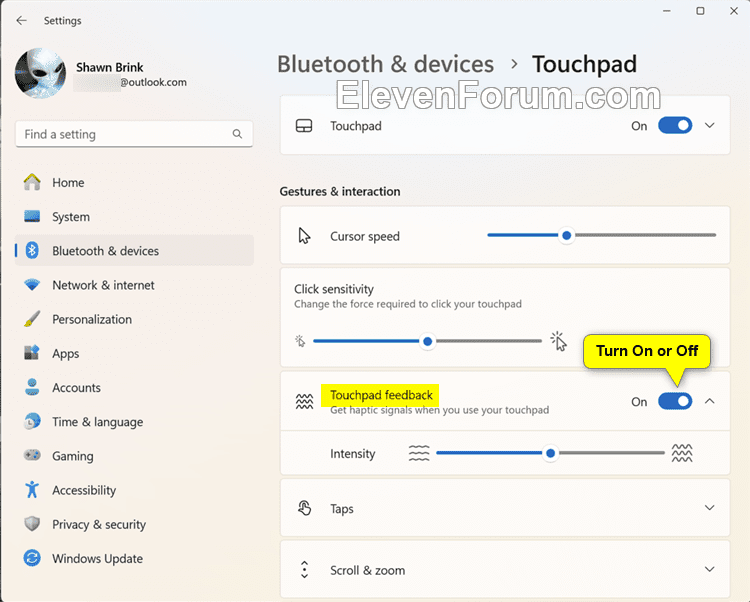Click the low intensity wave icon

click(x=419, y=453)
